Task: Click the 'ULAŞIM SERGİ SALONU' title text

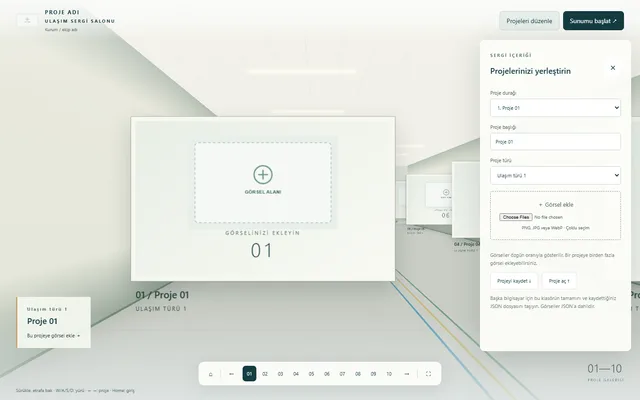Action: coord(80,21)
